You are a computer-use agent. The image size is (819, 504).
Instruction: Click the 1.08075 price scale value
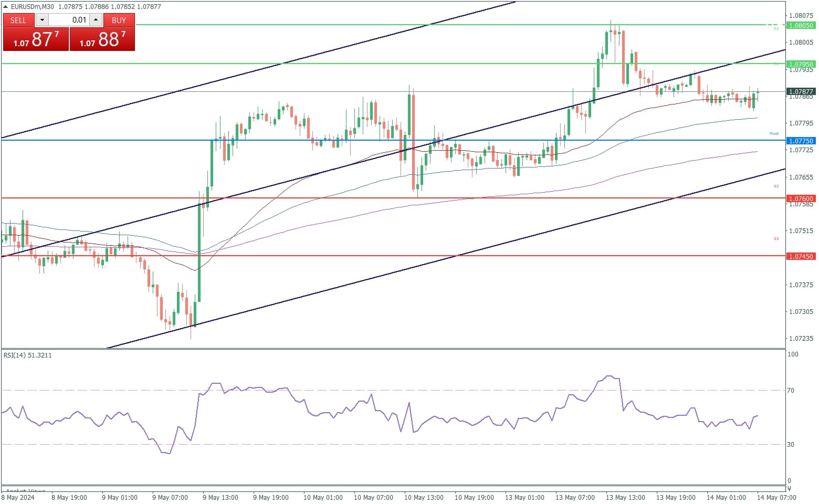click(801, 16)
